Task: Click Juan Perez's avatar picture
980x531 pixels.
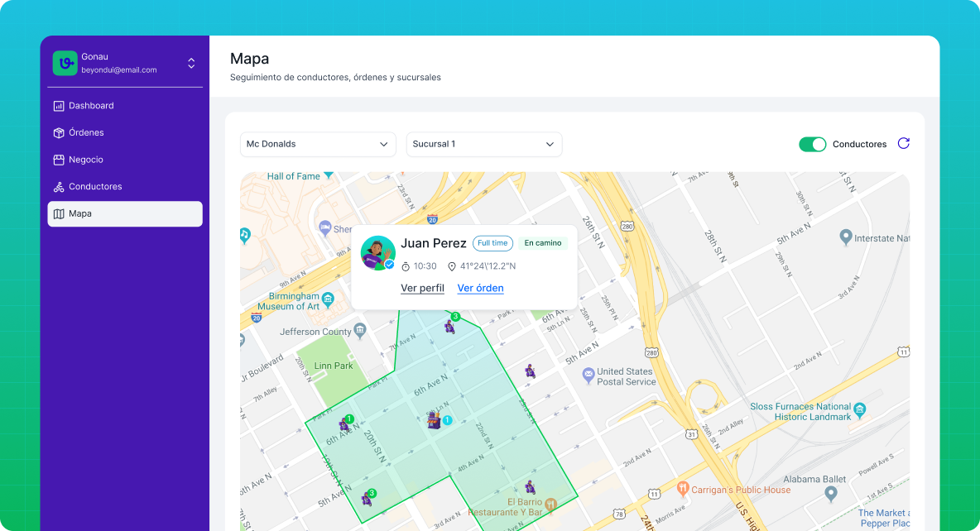Action: pyautogui.click(x=378, y=253)
